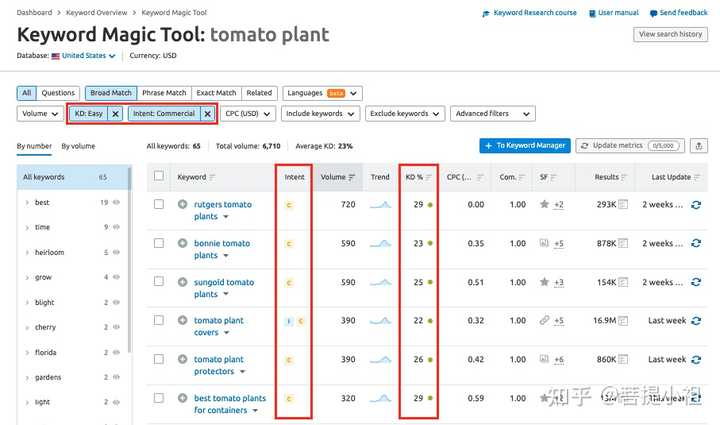This screenshot has height=425, width=720.
Task: Add rutgers tomato plants keyword via plus icon
Action: tap(182, 204)
